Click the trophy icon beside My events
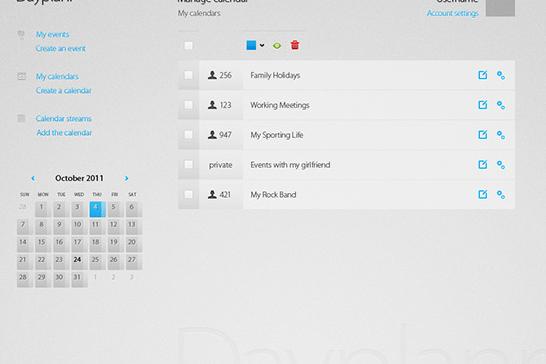Image resolution: width=546 pixels, height=364 pixels. coord(21,34)
